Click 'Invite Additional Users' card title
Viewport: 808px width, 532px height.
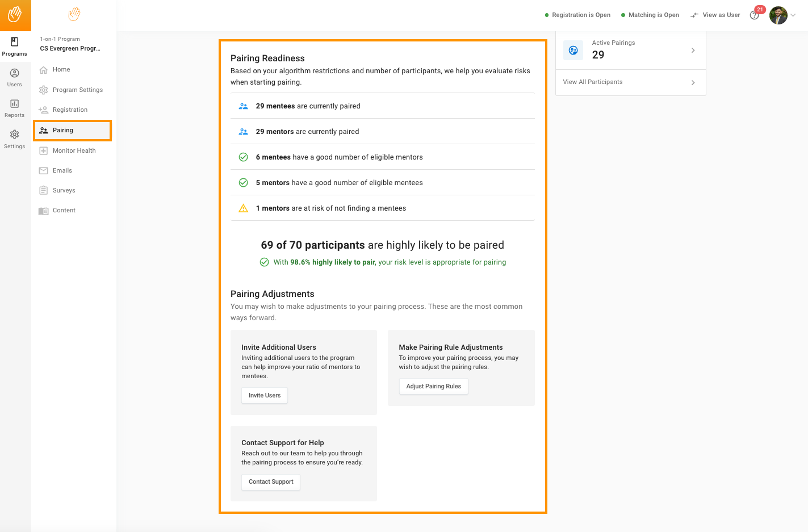point(279,347)
